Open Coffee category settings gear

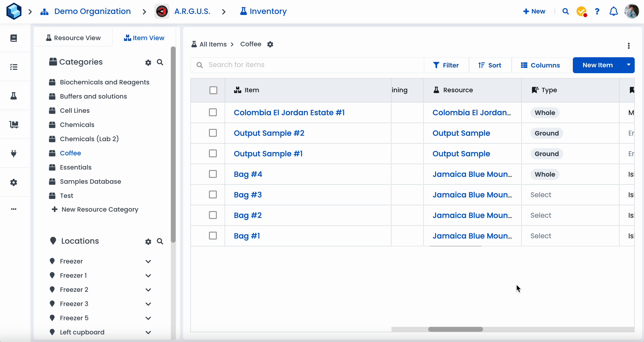pos(270,44)
